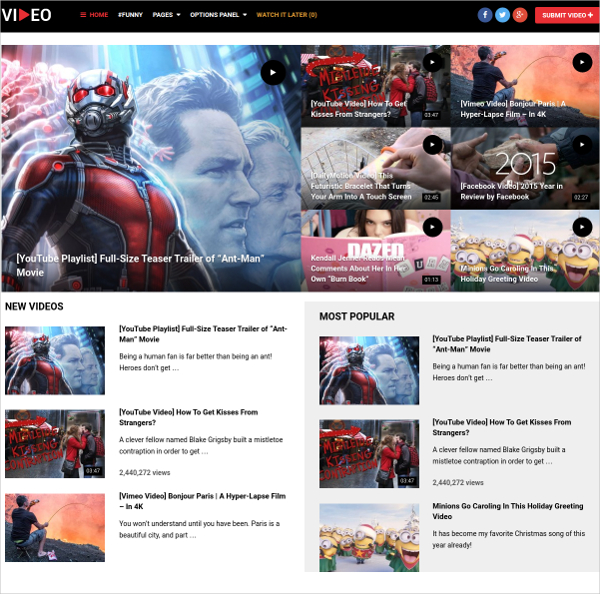Play the featured Ant-Man teaser video
Viewport: 600px width, 594px height.
pyautogui.click(x=273, y=72)
